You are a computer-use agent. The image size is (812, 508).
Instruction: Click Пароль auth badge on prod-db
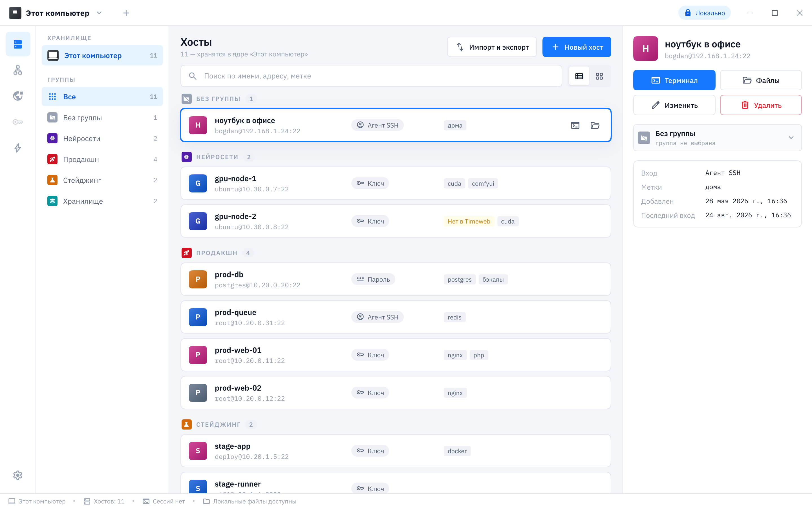[x=373, y=279]
